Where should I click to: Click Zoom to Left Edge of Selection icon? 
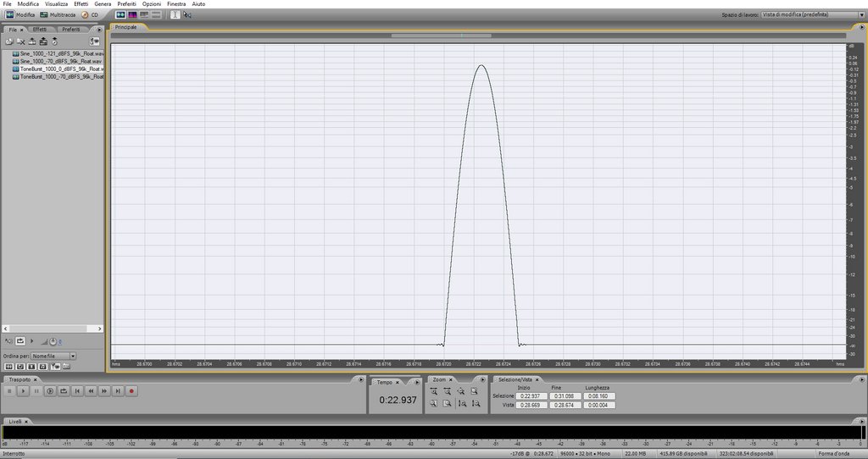click(x=433, y=403)
